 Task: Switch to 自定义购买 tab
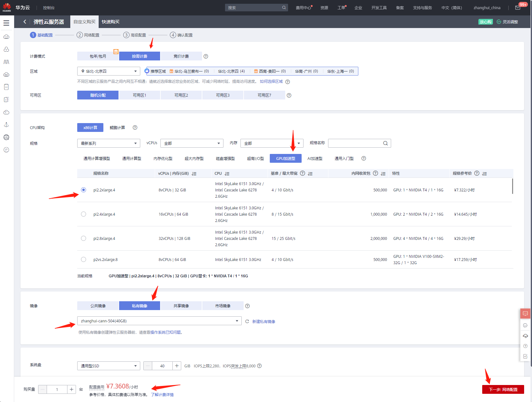tap(84, 22)
